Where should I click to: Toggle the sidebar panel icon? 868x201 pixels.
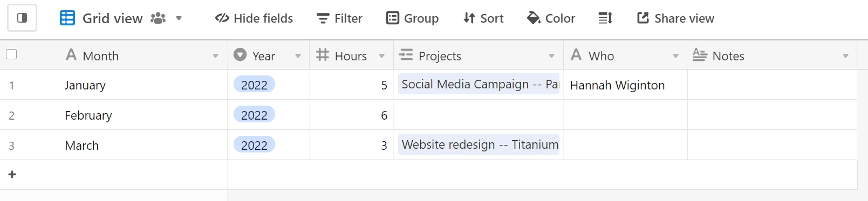22,18
